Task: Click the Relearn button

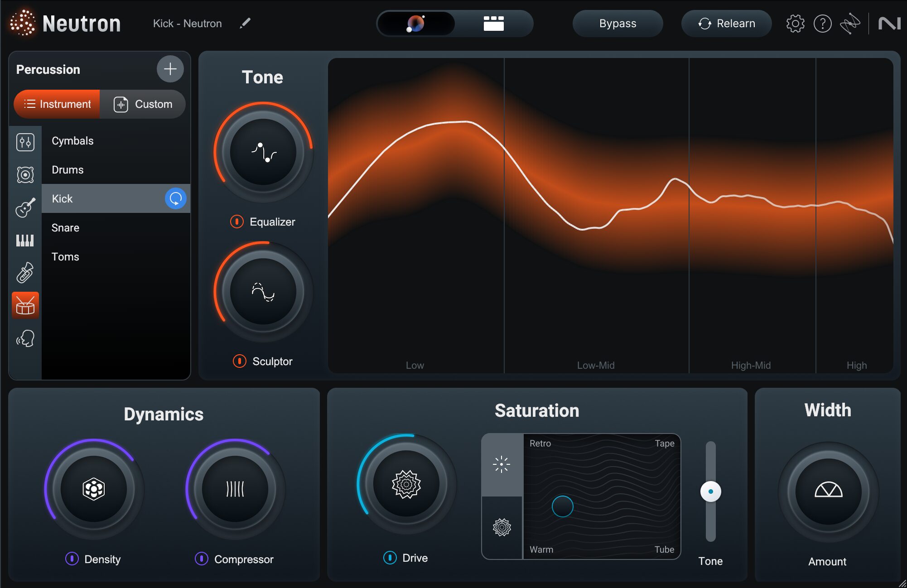Action: point(726,24)
